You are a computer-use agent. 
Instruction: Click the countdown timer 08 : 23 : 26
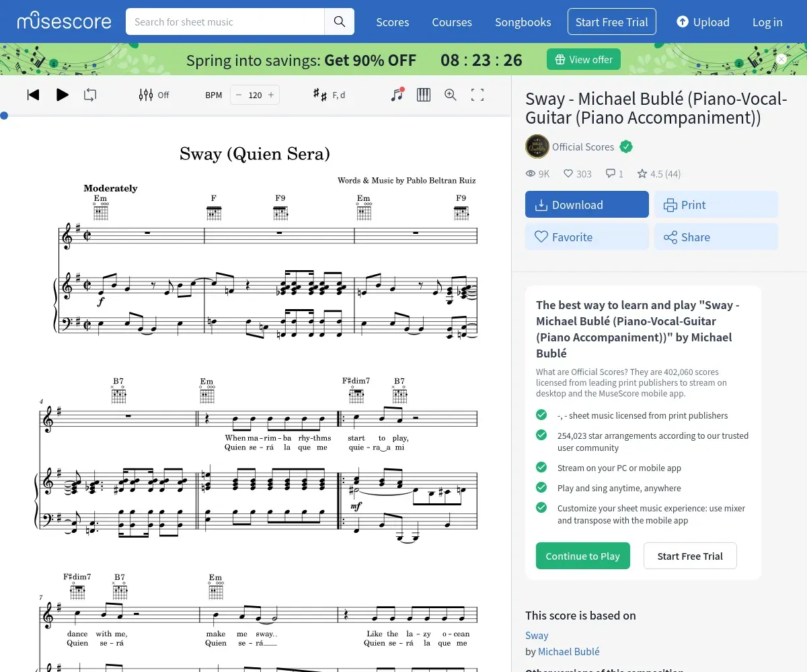[482, 60]
